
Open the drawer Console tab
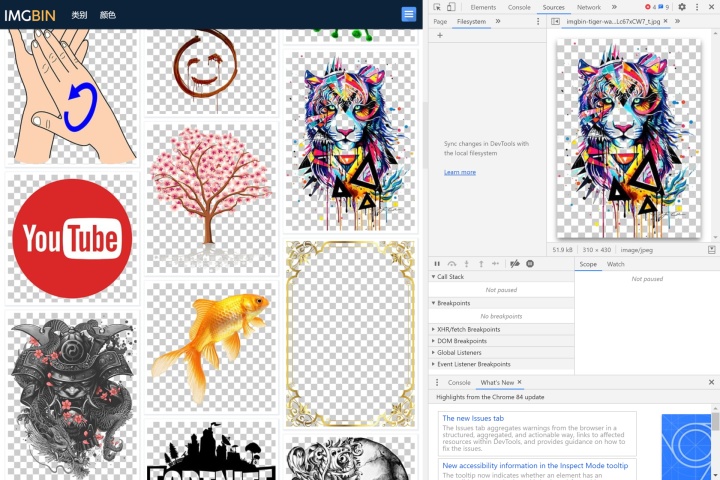pyautogui.click(x=459, y=382)
